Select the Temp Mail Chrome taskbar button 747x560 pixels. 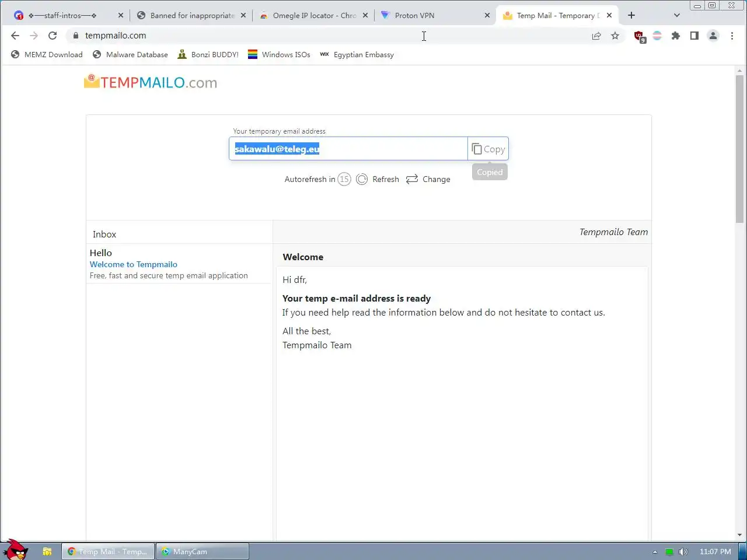tap(108, 551)
